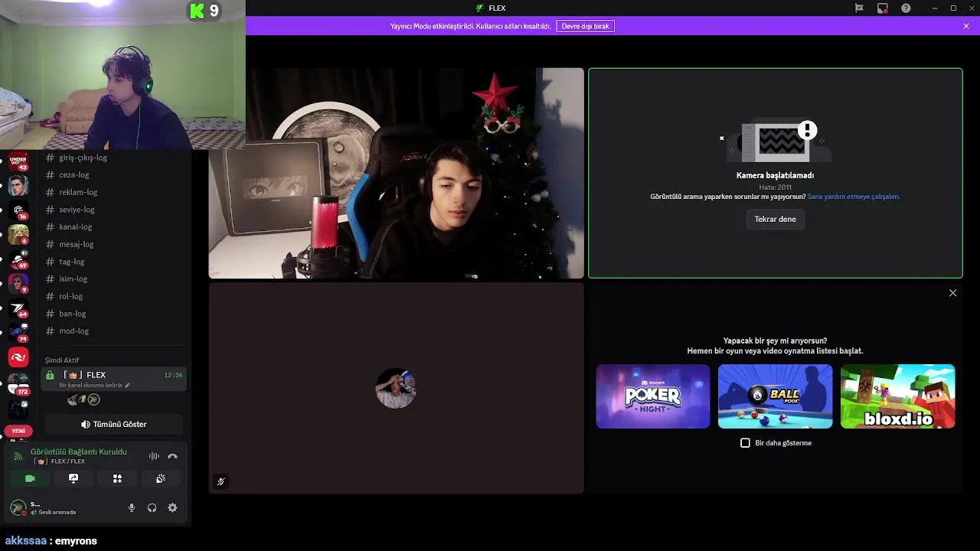
Task: Open the inbox icon with red dot
Action: [883, 8]
